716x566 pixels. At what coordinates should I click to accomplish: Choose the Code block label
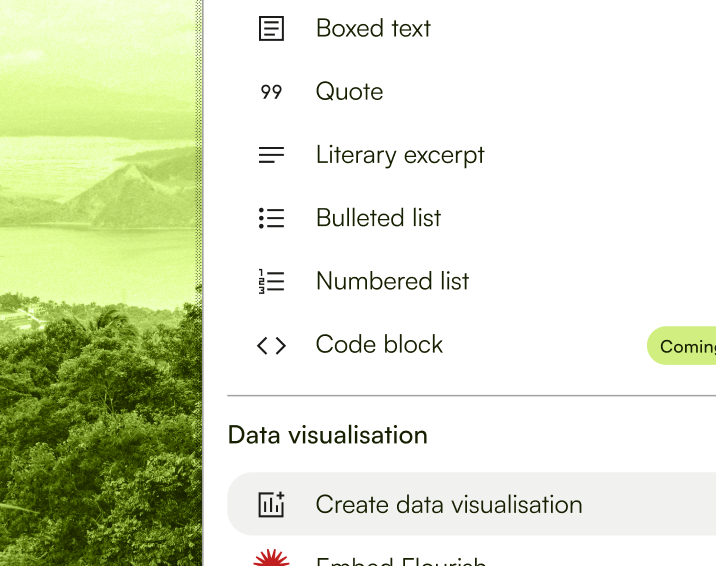click(379, 345)
